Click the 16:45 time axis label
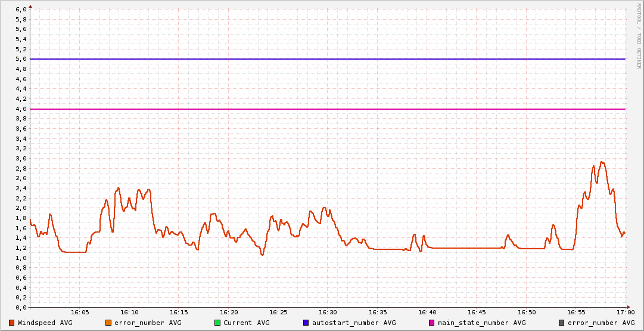Viewport: 644px width, 331px height. tap(477, 313)
